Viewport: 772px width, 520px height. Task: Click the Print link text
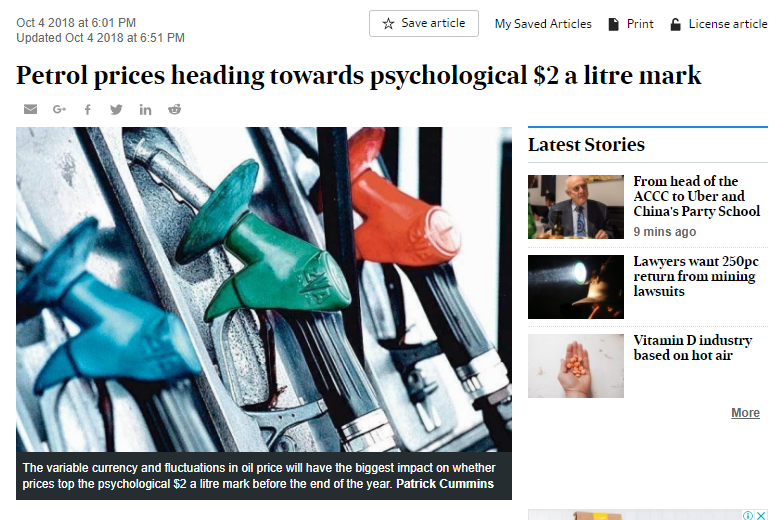640,24
